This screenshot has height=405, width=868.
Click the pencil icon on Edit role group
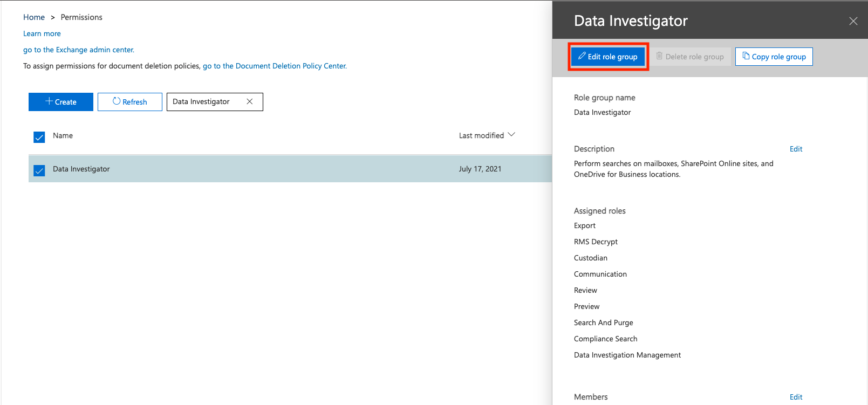pos(582,56)
